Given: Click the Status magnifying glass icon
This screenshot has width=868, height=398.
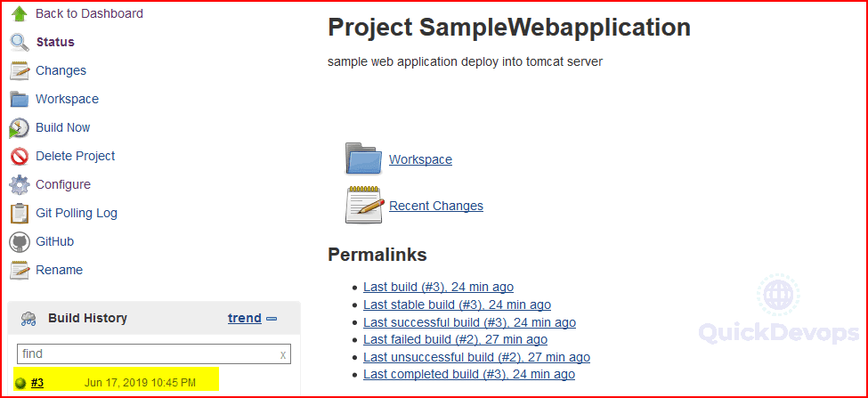Looking at the screenshot, I should [x=20, y=42].
